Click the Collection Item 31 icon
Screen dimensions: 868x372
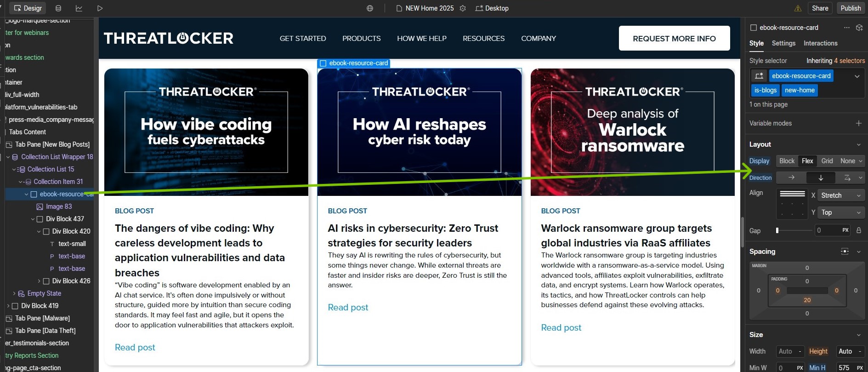click(28, 182)
